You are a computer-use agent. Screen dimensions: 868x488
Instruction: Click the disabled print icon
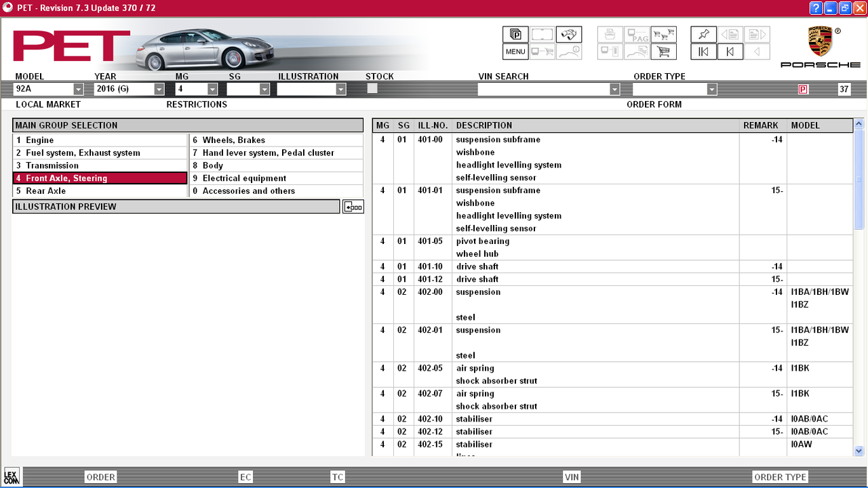(610, 35)
